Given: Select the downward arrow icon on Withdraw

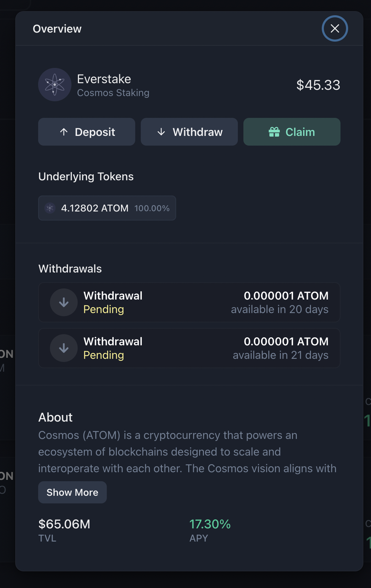Looking at the screenshot, I should [161, 132].
